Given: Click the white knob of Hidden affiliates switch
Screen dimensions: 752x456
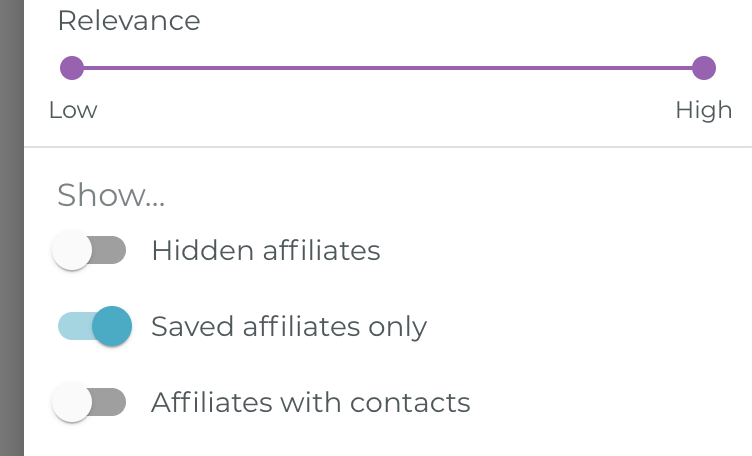Looking at the screenshot, I should coord(72,250).
